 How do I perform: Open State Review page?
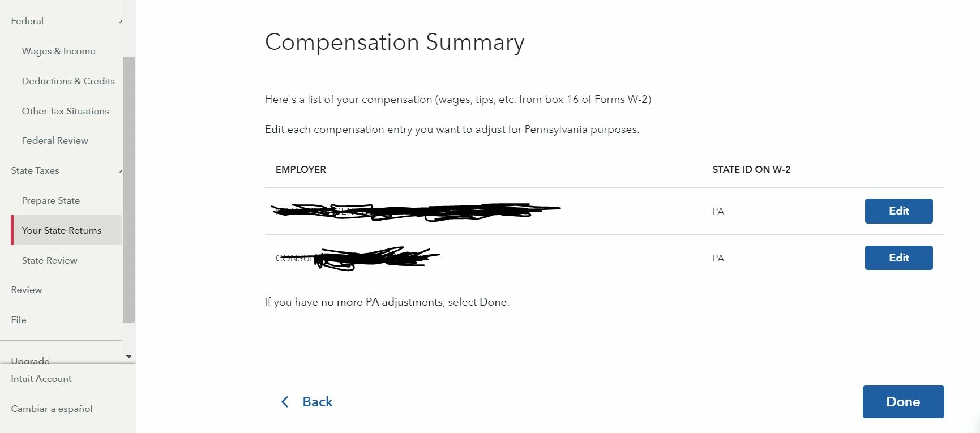pos(49,260)
